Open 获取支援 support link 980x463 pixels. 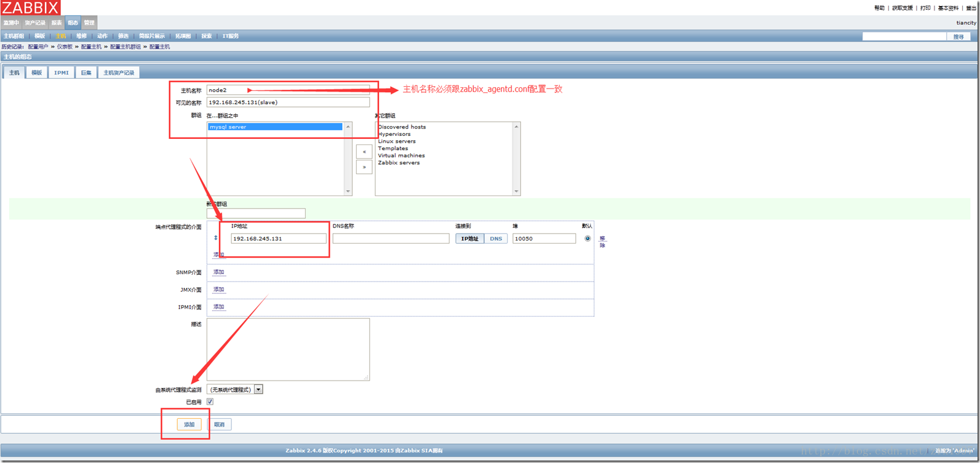[902, 8]
